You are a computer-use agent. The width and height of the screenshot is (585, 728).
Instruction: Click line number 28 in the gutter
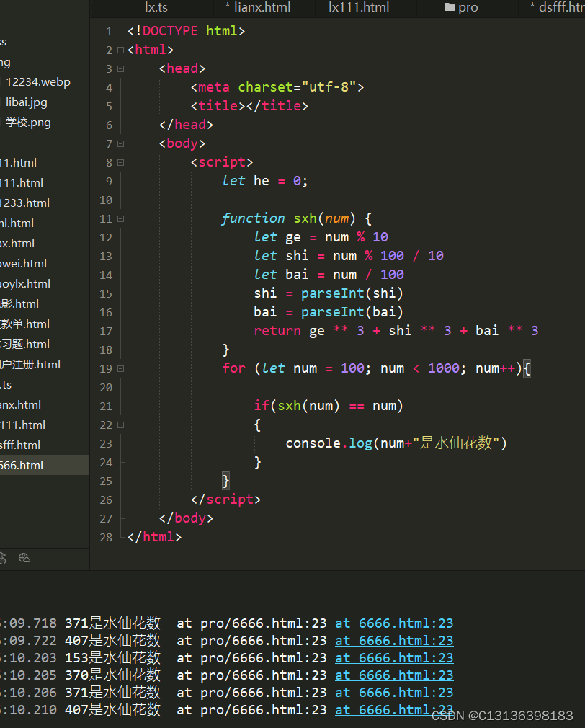[x=106, y=537]
